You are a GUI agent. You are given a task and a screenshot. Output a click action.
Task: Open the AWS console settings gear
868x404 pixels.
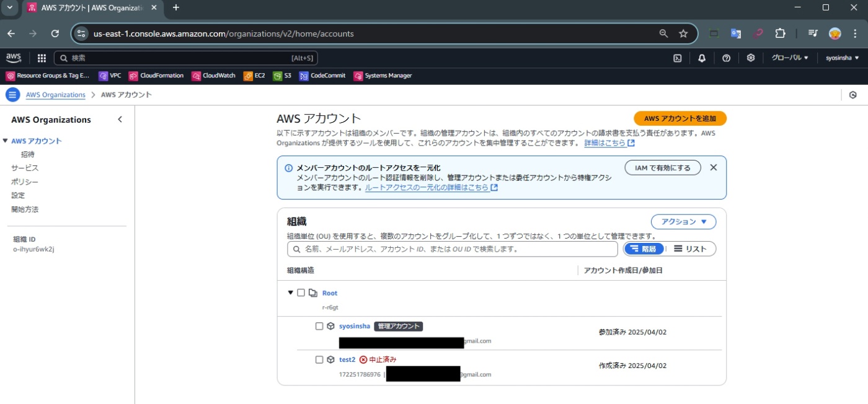coord(750,58)
